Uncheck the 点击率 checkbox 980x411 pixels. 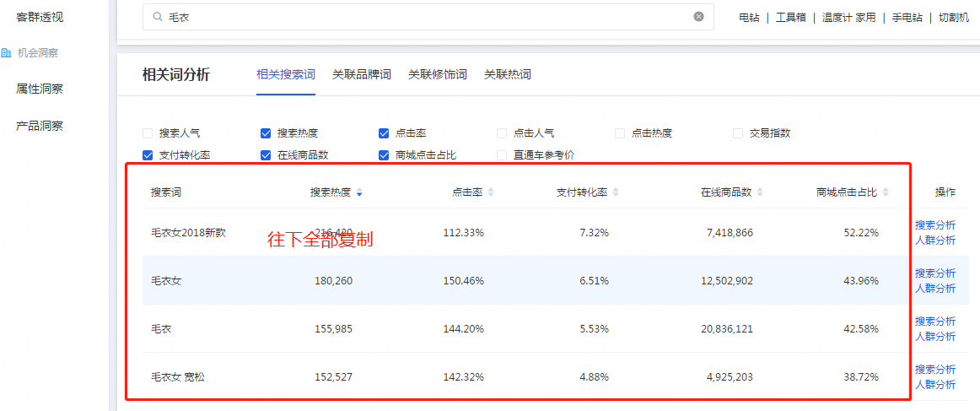384,133
